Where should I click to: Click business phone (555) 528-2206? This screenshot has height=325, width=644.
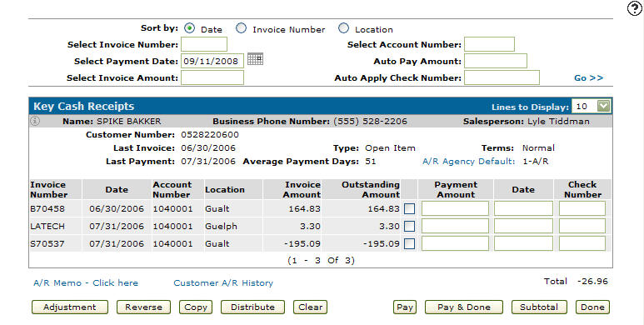(x=370, y=122)
